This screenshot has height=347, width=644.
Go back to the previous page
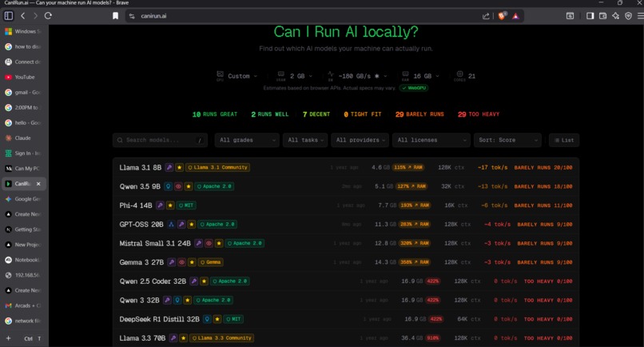point(23,16)
